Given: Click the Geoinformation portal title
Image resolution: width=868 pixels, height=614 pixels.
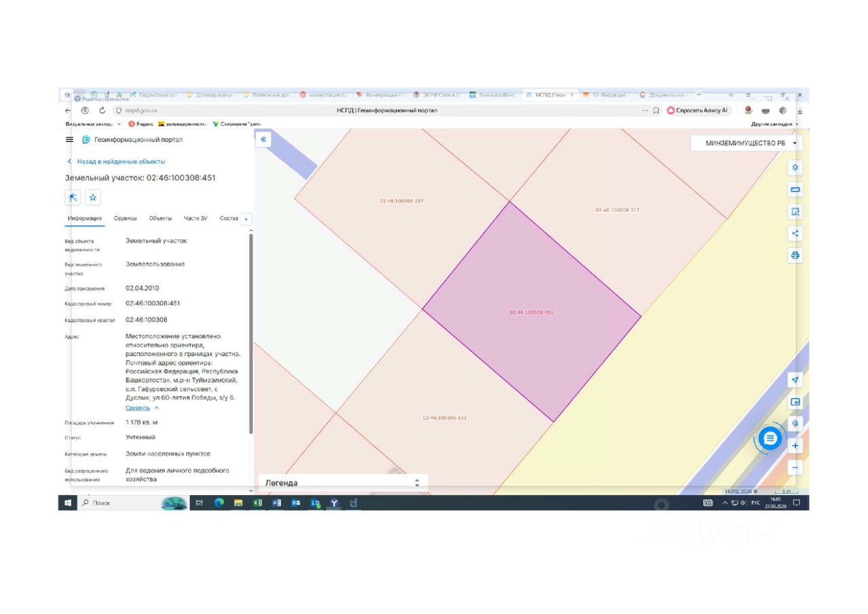Looking at the screenshot, I should tap(138, 140).
